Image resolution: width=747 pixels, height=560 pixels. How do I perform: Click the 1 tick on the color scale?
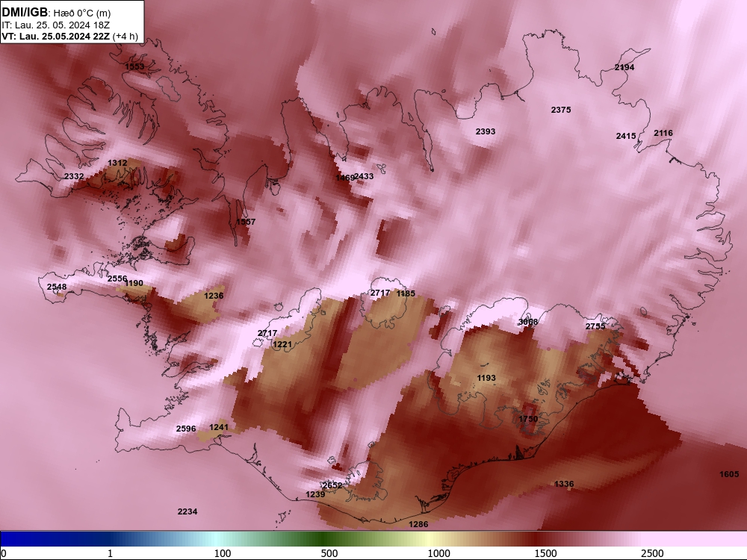click(110, 553)
